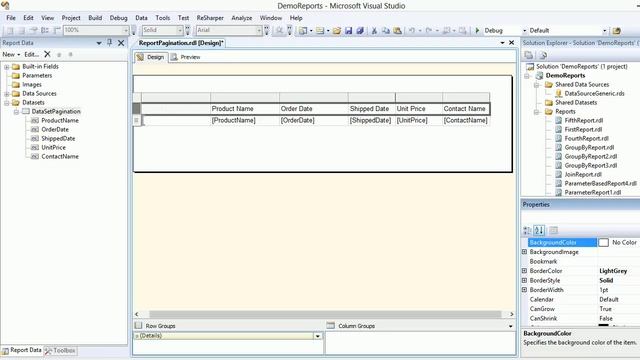Click the [ProductName] table cell
The image size is (640, 360).
(x=245, y=120)
